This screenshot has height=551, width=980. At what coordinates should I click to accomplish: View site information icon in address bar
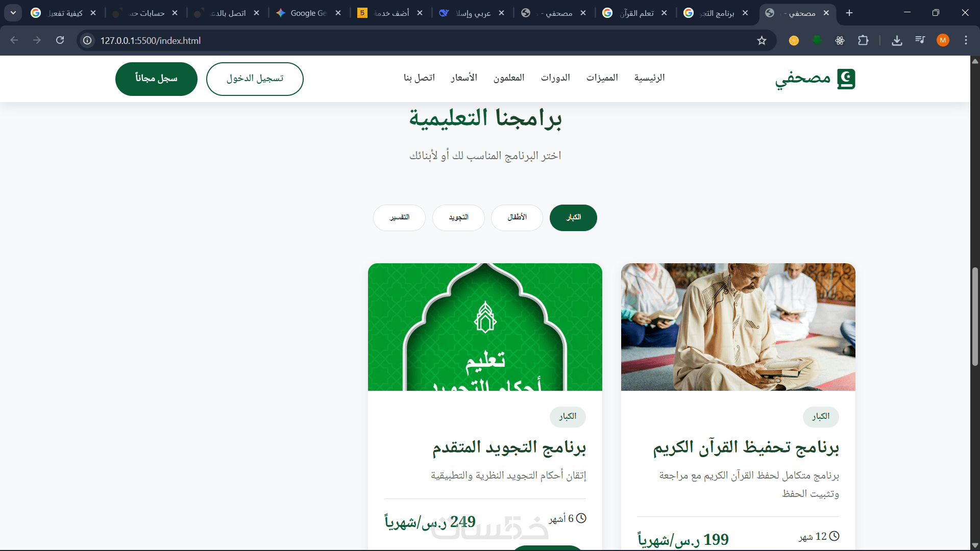pos(87,40)
